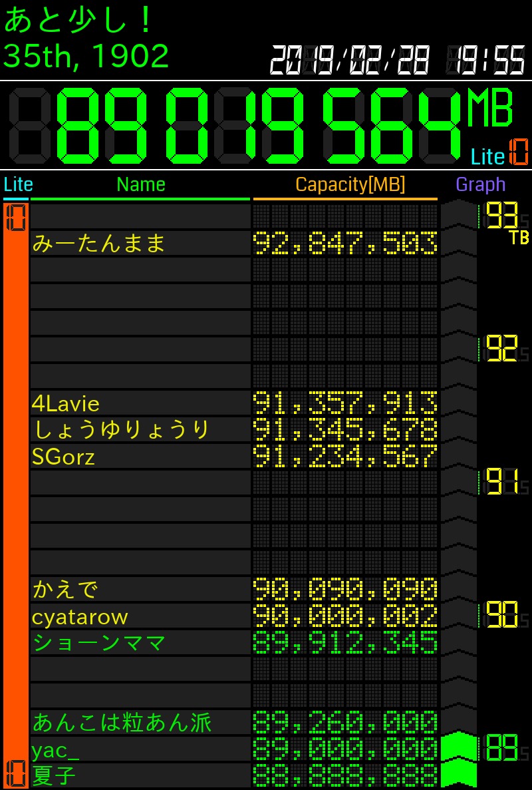Click the 91 graph scale marker
This screenshot has height=790, width=532.
click(503, 482)
